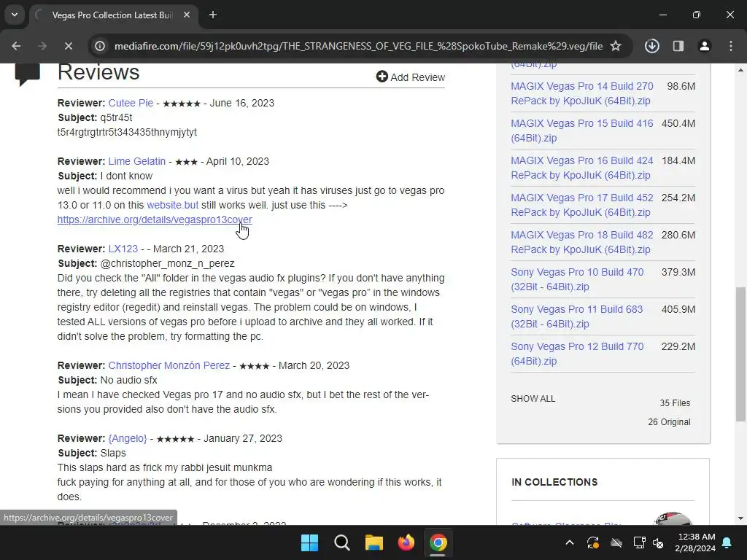Open reviewer Christopher Monzón Perez profile

pos(169,366)
